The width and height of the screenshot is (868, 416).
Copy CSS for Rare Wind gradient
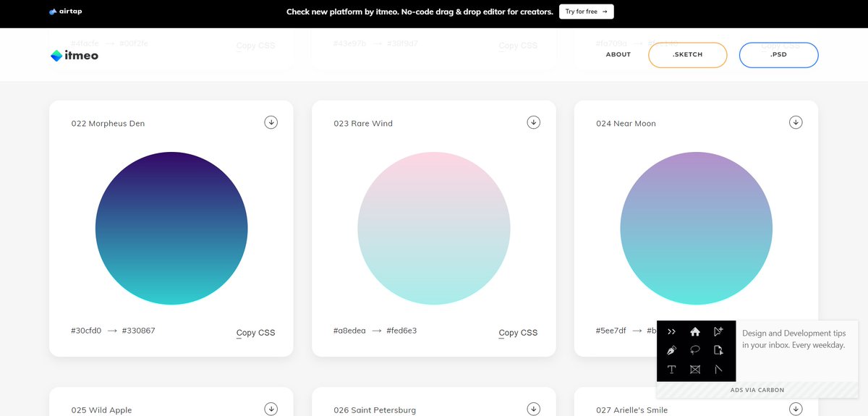pyautogui.click(x=519, y=333)
